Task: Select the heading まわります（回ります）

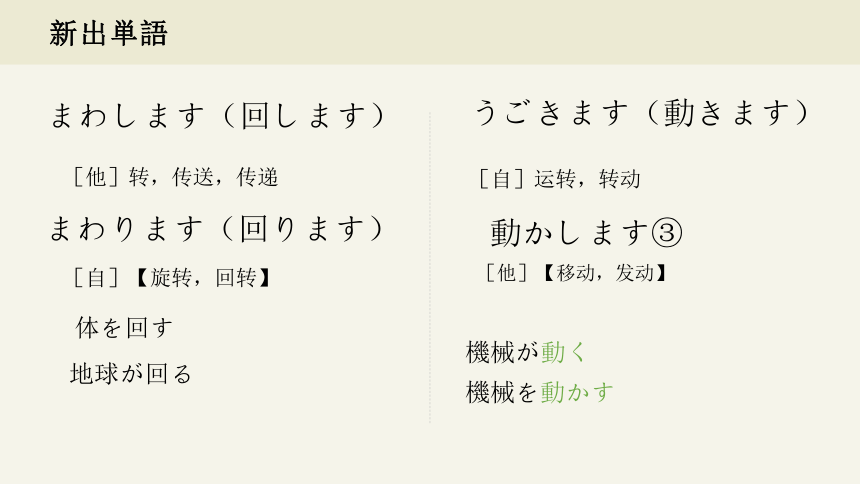Action: pyautogui.click(x=217, y=229)
